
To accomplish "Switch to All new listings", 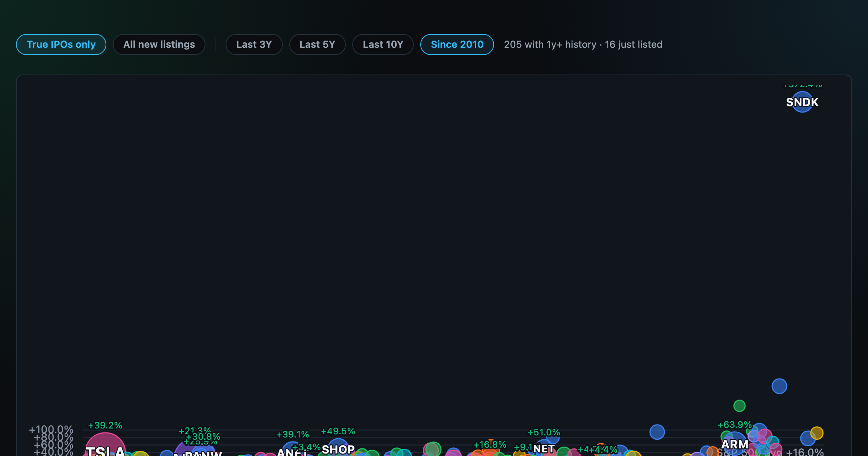I will pos(159,45).
